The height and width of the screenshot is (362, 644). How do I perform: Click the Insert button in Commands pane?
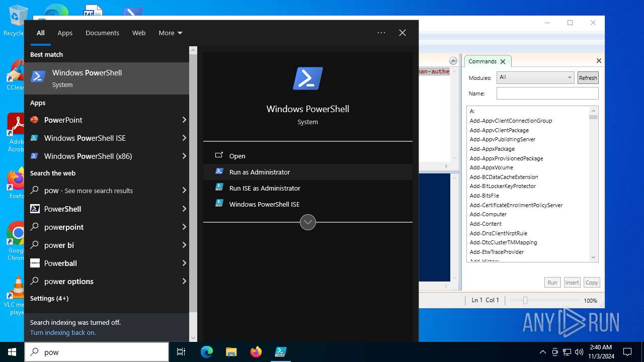click(x=572, y=283)
